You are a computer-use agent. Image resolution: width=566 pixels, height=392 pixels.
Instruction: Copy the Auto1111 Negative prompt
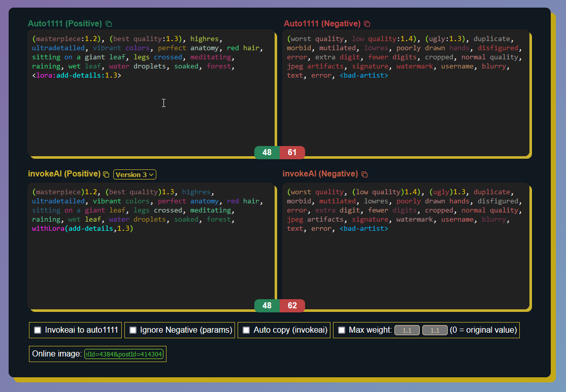pos(367,24)
